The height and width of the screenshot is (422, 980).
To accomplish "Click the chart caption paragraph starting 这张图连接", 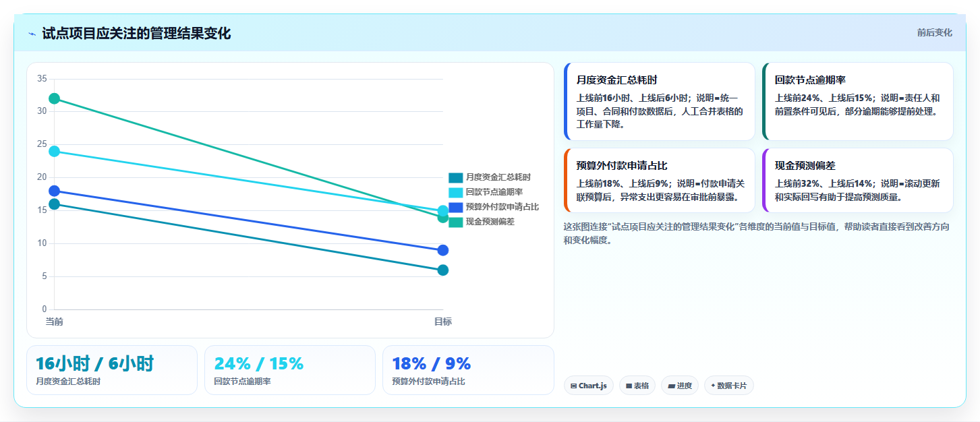I will 757,233.
